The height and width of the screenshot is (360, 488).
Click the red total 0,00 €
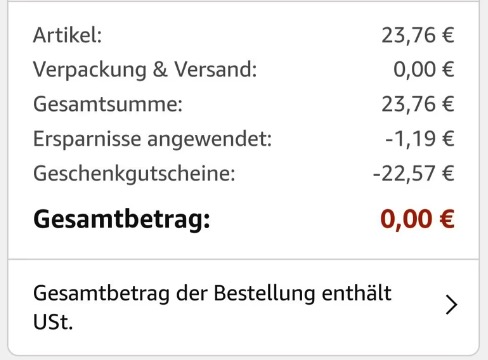pos(417,219)
